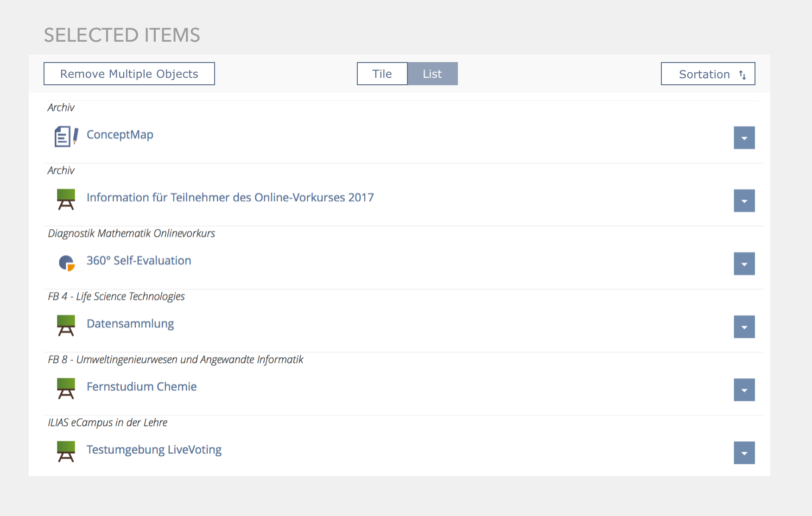Click the Fernstudium Chemie blackboard icon
This screenshot has width=812, height=516.
click(66, 389)
